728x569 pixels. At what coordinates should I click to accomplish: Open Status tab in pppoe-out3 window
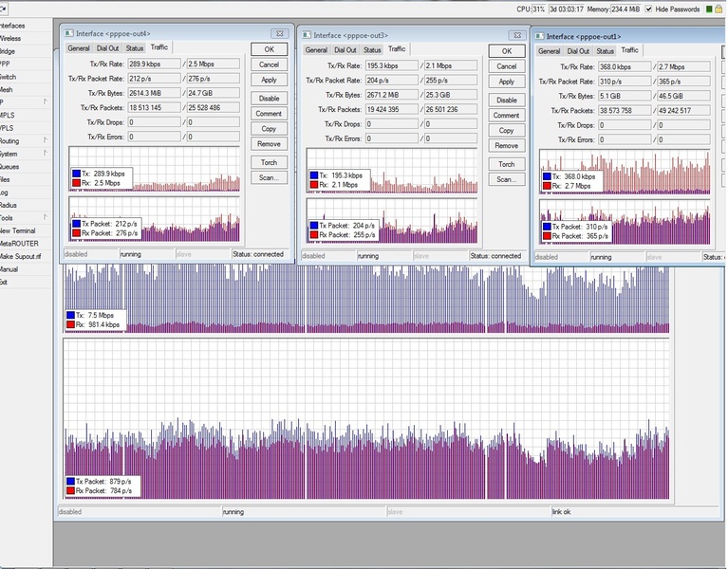(372, 50)
